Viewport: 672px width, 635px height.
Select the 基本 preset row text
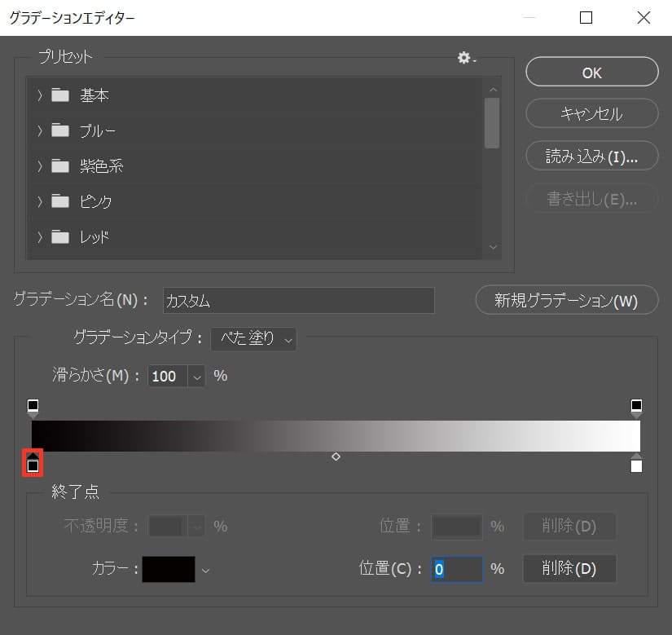coord(94,95)
